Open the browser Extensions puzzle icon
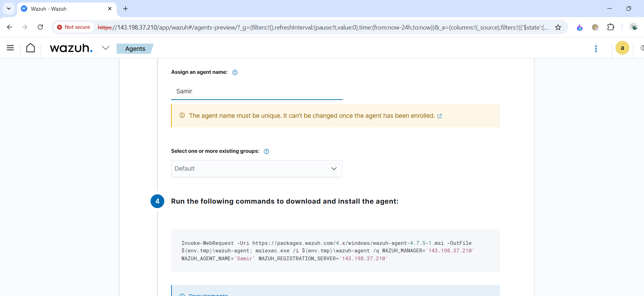This screenshot has width=644, height=296. pos(611,27)
